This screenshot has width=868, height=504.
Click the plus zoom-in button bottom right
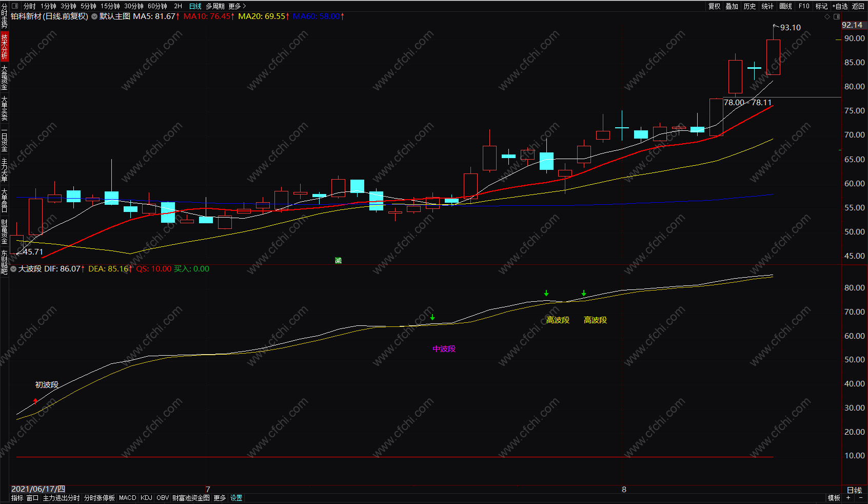pyautogui.click(x=849, y=498)
